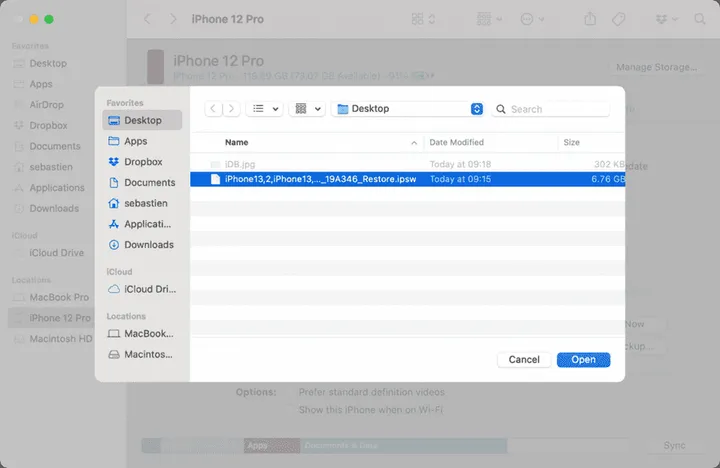Click the back arrow in file dialog
This screenshot has height=468, width=720.
213,109
